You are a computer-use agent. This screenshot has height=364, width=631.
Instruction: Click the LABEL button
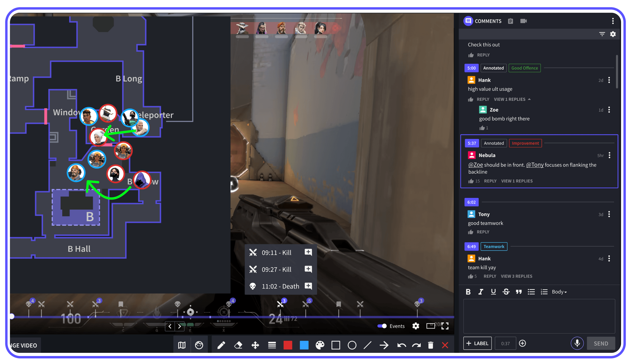pyautogui.click(x=477, y=343)
